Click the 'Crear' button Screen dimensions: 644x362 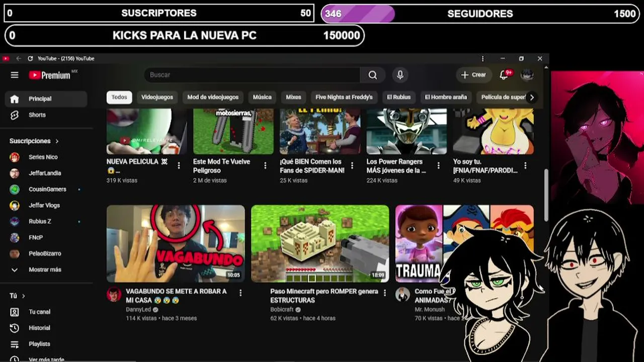pyautogui.click(x=473, y=75)
